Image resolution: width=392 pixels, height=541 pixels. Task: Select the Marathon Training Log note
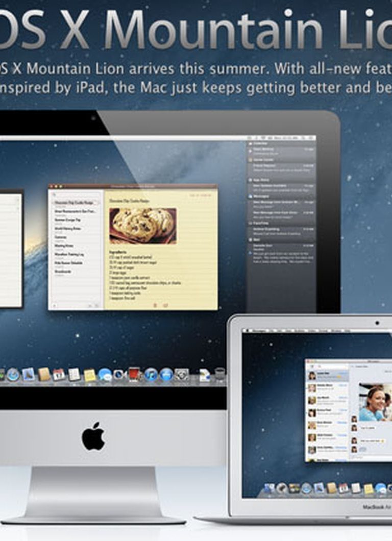(76, 255)
